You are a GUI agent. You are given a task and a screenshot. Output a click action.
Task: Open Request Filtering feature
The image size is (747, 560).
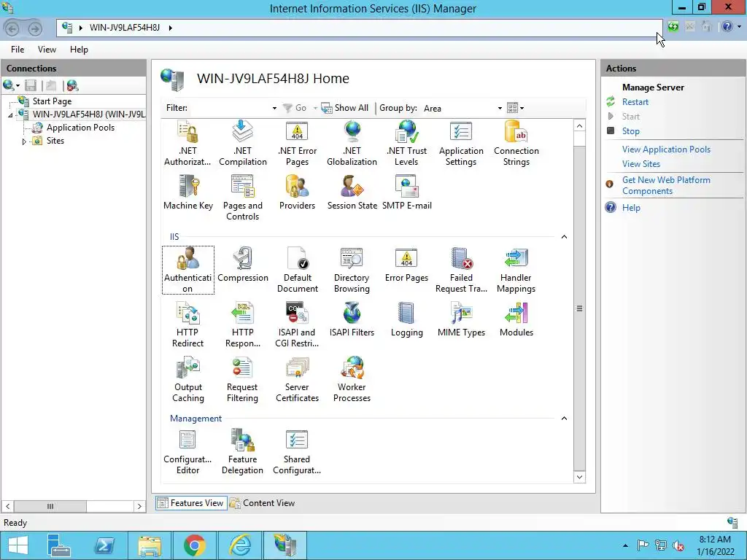click(242, 379)
